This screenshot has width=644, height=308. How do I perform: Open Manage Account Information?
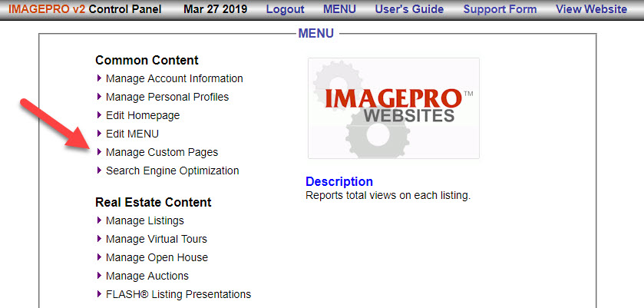[174, 78]
